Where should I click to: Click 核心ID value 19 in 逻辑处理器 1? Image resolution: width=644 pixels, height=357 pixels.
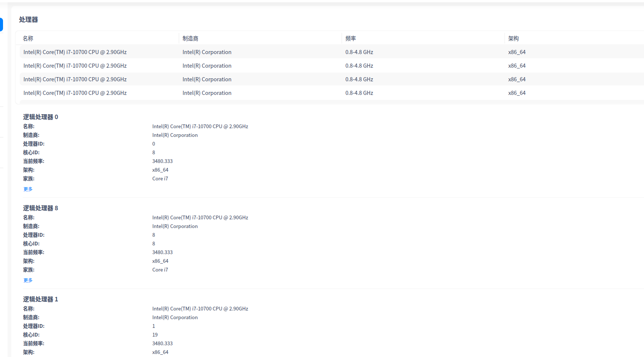[155, 335]
